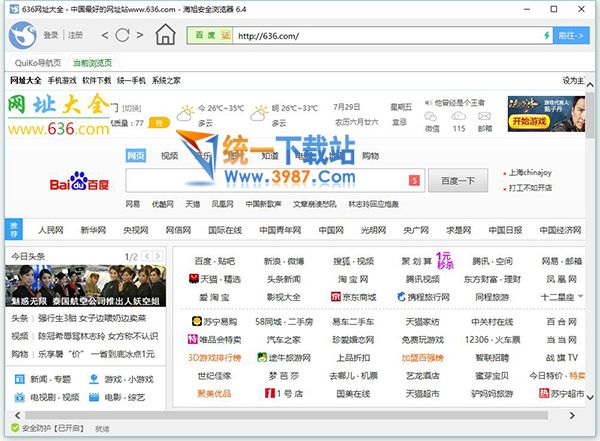Image resolution: width=600 pixels, height=441 pixels.
Task: Open 途牛旅游网 with green icon
Action: pos(284,358)
